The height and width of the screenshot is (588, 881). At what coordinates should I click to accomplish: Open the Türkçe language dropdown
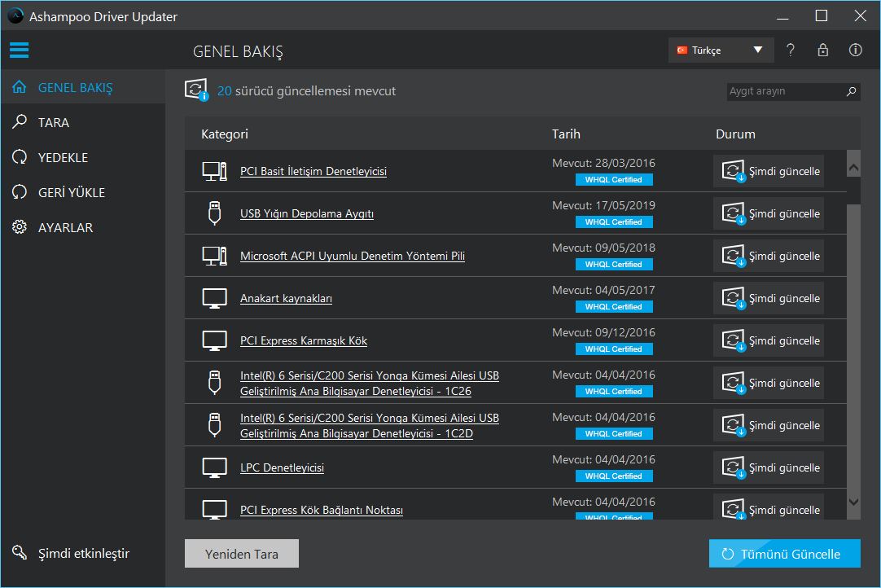tap(721, 50)
